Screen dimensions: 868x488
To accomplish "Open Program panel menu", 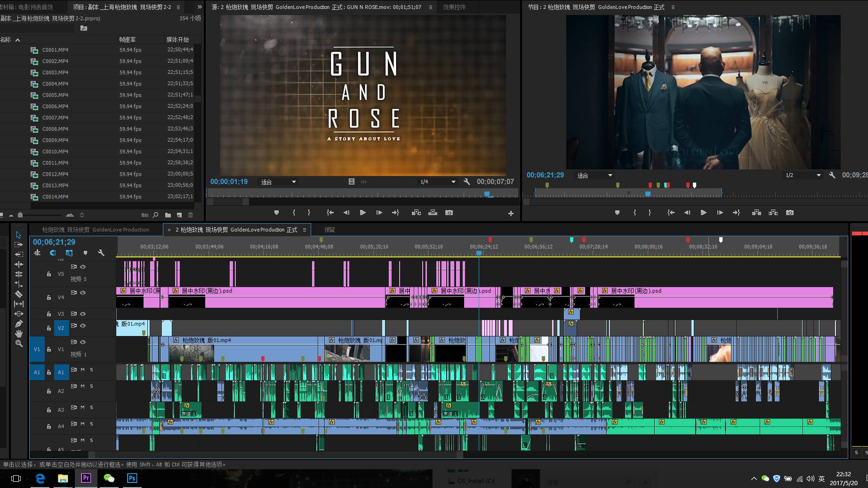I will pos(673,7).
